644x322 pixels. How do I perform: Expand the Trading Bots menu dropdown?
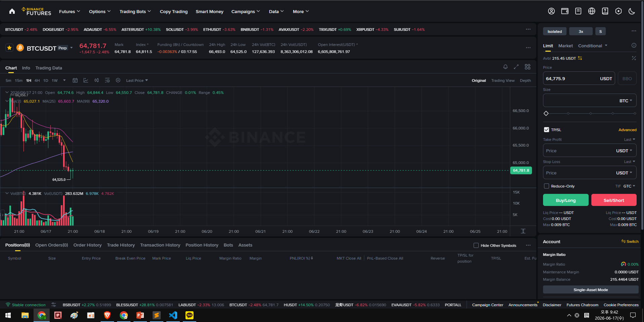pos(135,11)
